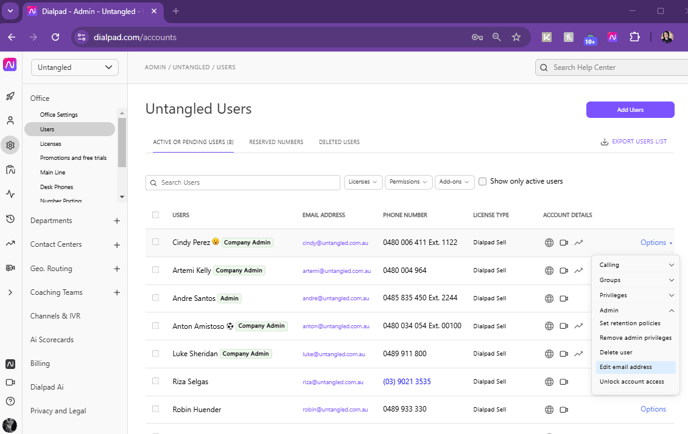Click the video icon in Riza Selgas row
Viewport: 688px width, 434px height.
(564, 382)
